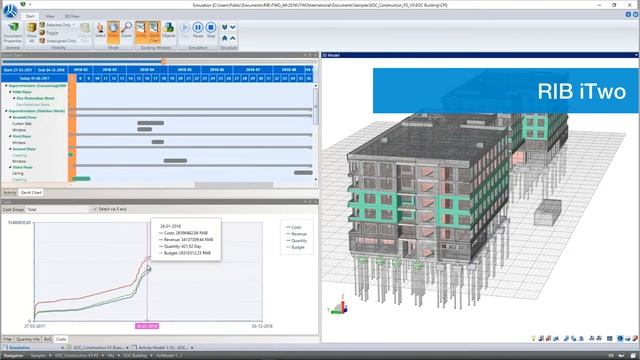Switch to the BoQ tab
Image resolution: width=640 pixels, height=360 pixels.
[x=48, y=339]
